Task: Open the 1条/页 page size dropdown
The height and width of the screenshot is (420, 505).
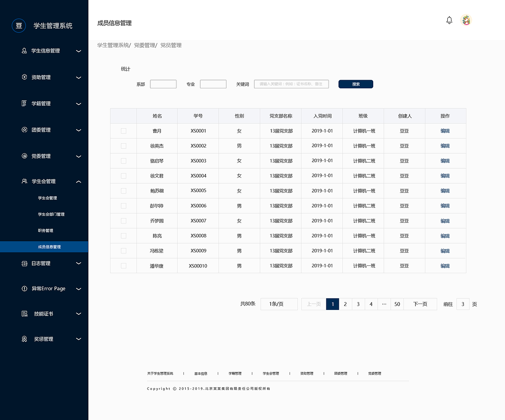Action: (x=279, y=304)
